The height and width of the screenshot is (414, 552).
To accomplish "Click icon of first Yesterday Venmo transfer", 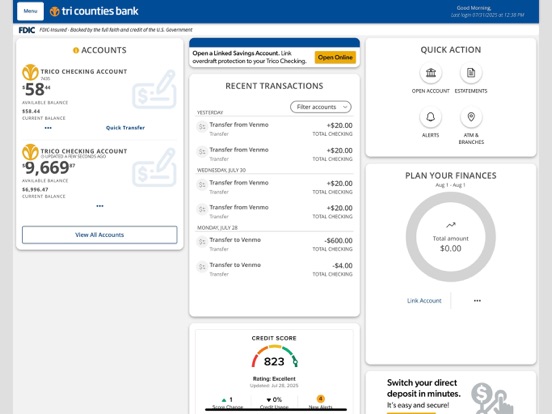I will 202,127.
